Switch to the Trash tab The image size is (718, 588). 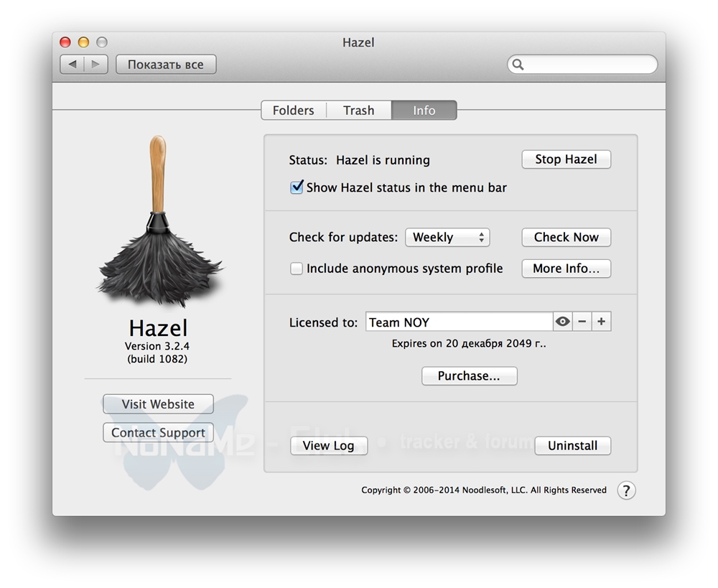(x=359, y=111)
